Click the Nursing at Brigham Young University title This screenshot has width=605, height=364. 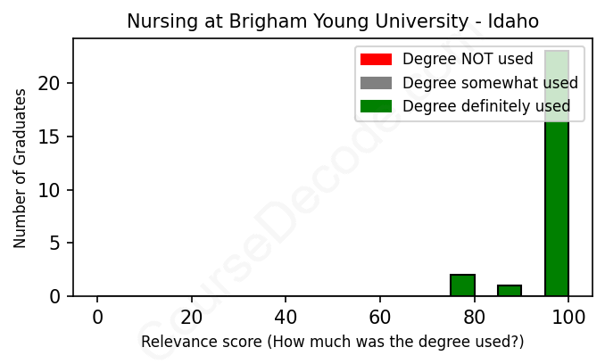(x=332, y=21)
